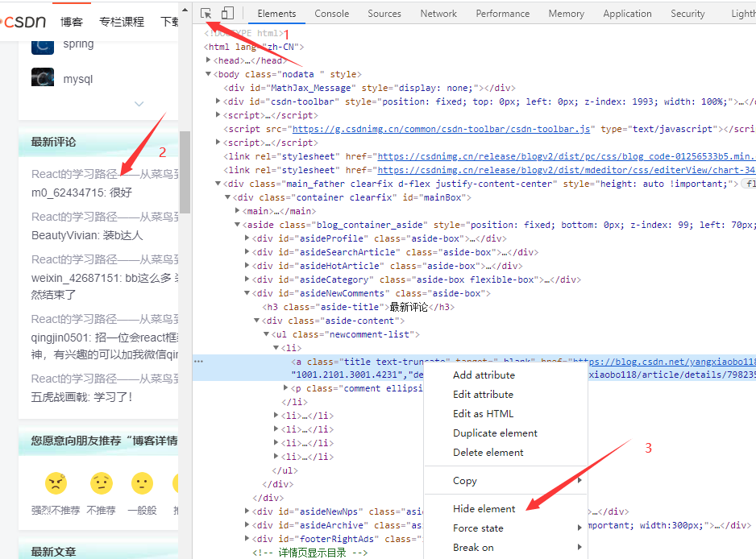Expand the main node
The height and width of the screenshot is (559, 756).
(237, 210)
